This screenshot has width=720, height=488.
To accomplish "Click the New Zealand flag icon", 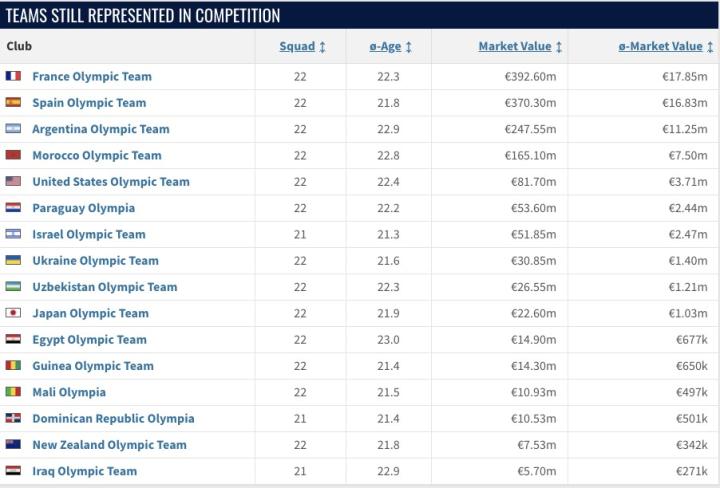I will point(13,444).
